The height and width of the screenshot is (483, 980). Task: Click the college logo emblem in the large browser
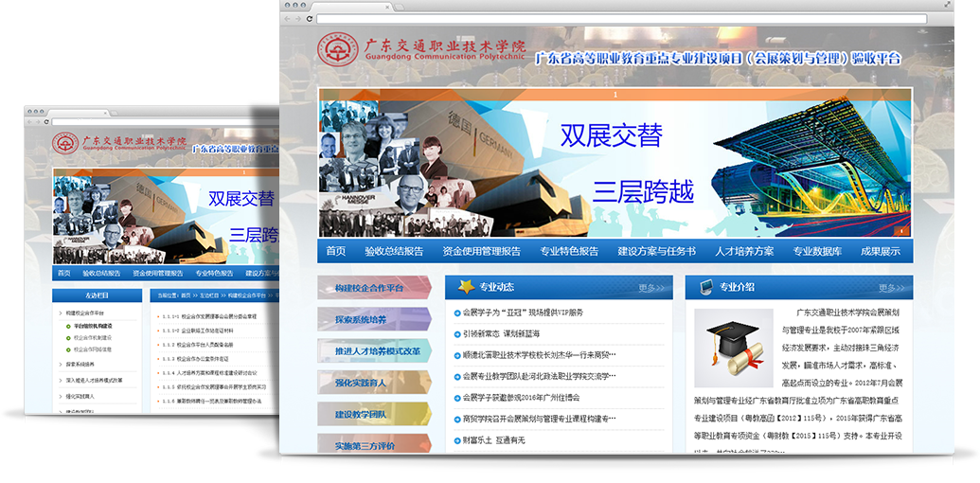tap(338, 50)
